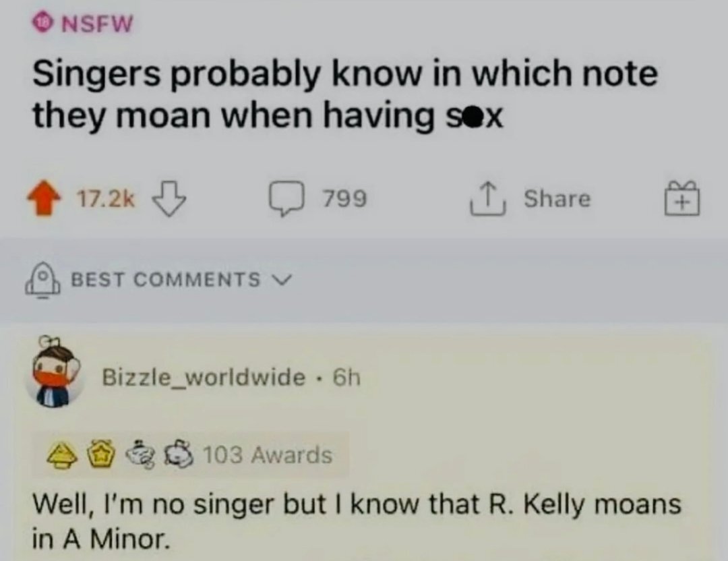This screenshot has width=728, height=561.
Task: Tap the rocket icon beside Best Comments
Action: point(43,279)
